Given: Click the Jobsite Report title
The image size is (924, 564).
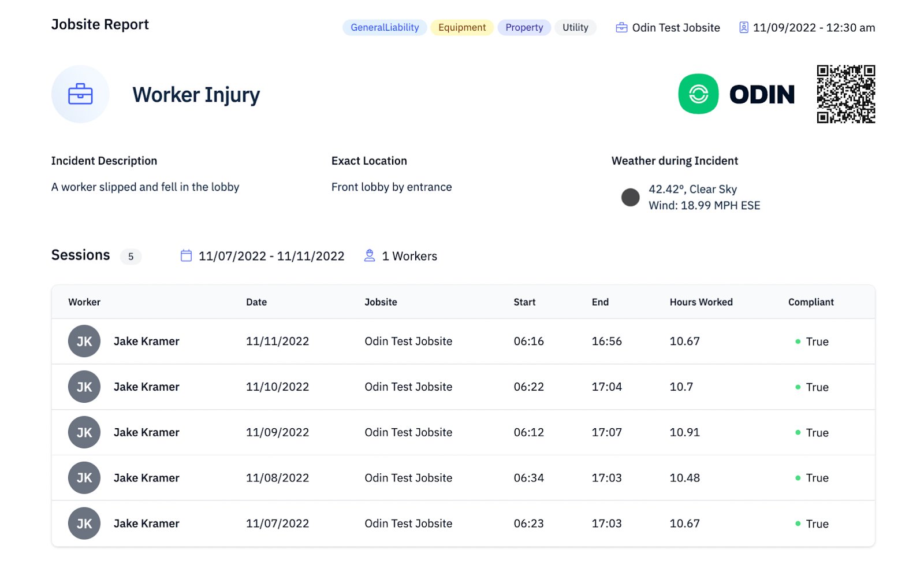Looking at the screenshot, I should [100, 24].
